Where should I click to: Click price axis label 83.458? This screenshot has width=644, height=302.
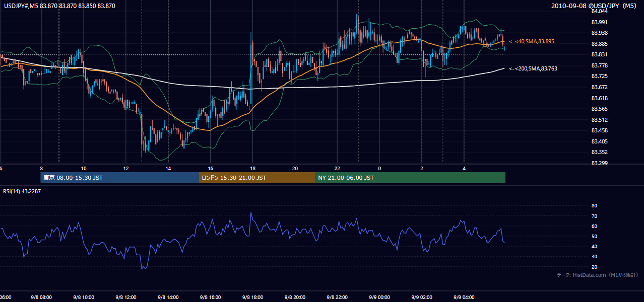coord(600,130)
